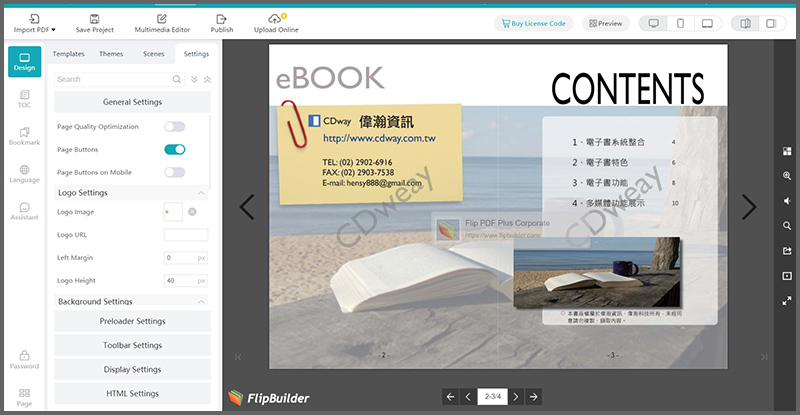Viewport: 800px width, 415px height.
Task: Collapse all settings with double-up chevron
Action: (208, 79)
